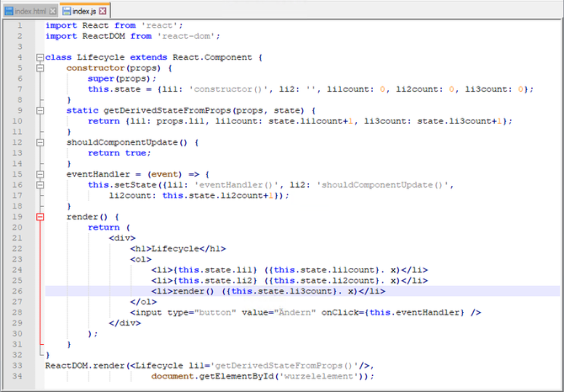The height and width of the screenshot is (392, 564).
Task: Click line number 34 in the margin
Action: pyautogui.click(x=18, y=376)
